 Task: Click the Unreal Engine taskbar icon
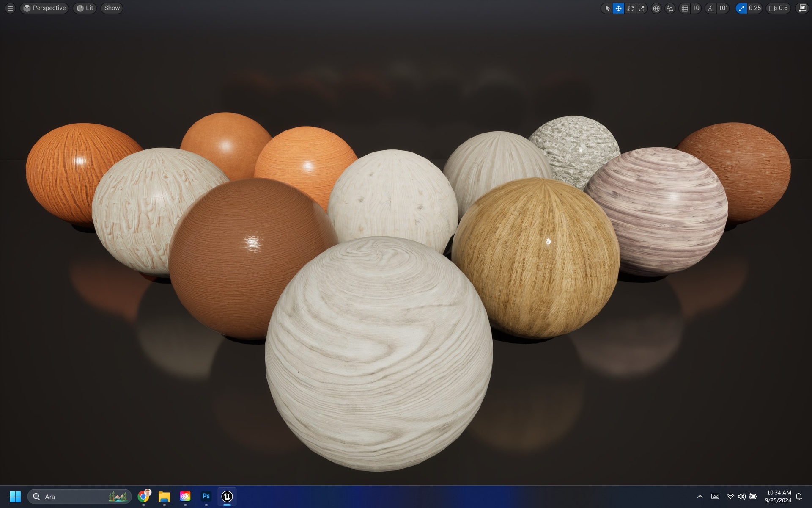(x=227, y=497)
